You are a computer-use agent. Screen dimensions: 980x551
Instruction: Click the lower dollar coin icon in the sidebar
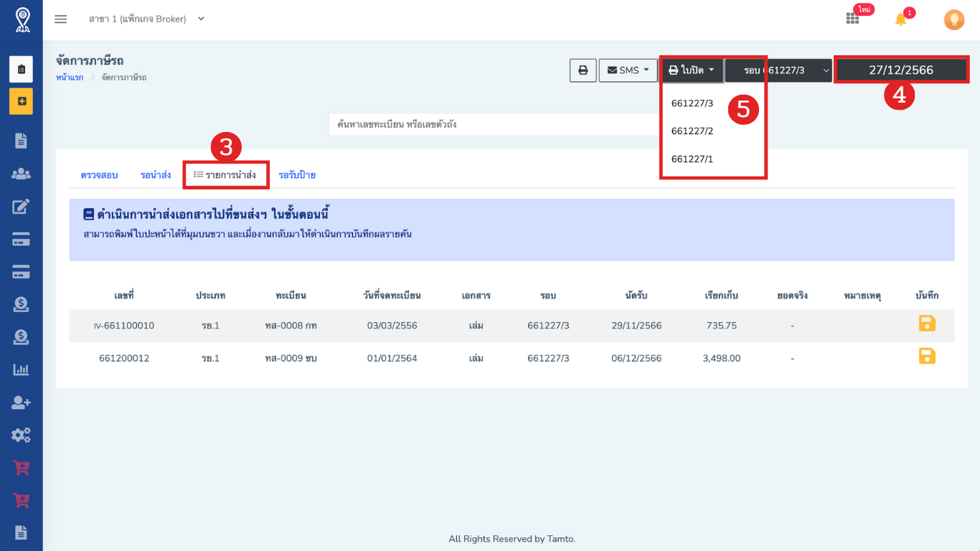point(22,337)
